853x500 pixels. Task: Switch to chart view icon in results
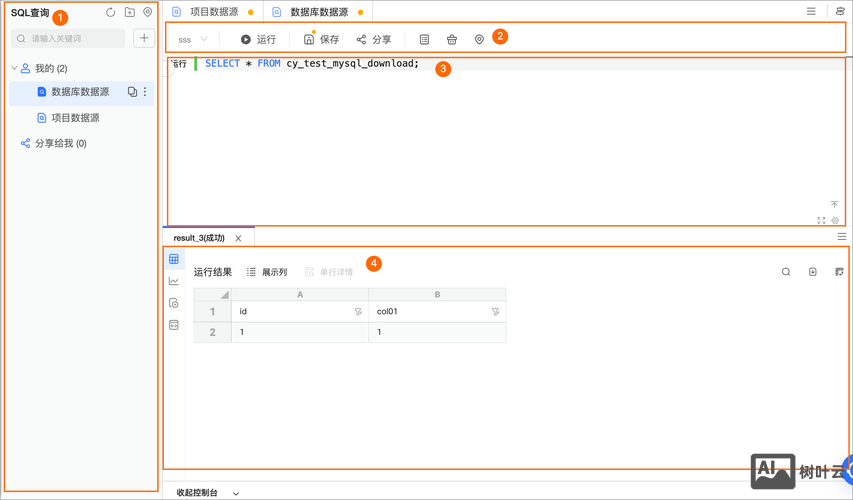[x=174, y=281]
